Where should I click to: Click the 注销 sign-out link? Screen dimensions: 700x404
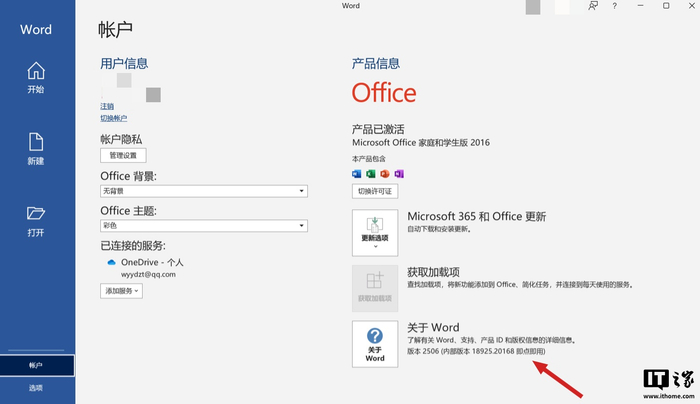point(107,106)
